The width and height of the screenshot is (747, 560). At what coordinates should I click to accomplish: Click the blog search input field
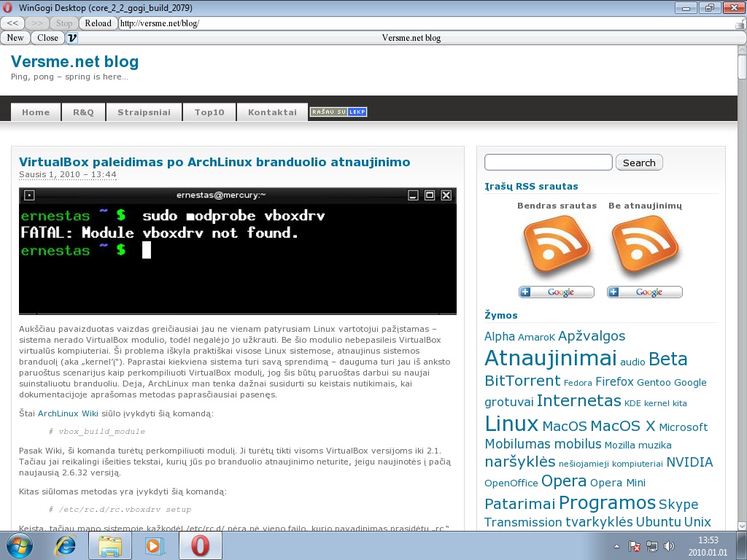[549, 163]
